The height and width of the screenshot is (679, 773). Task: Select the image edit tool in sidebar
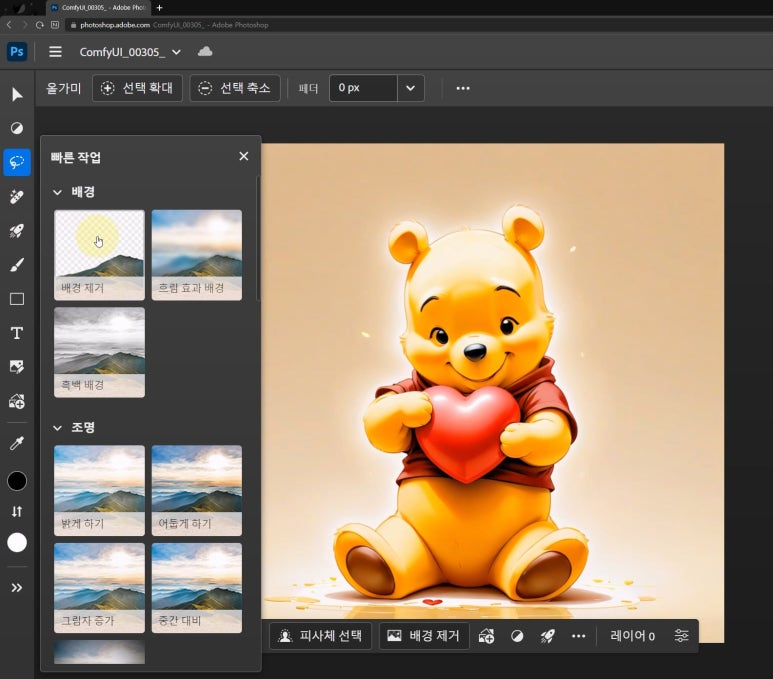[17, 367]
